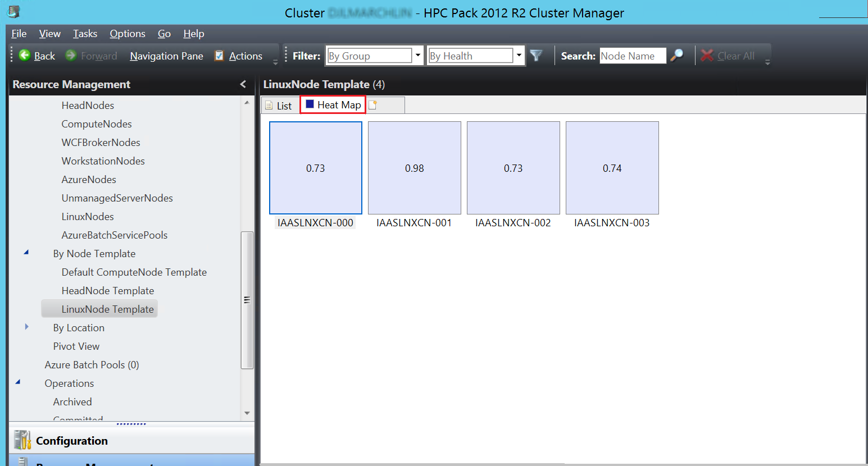Open the File menu

19,34
